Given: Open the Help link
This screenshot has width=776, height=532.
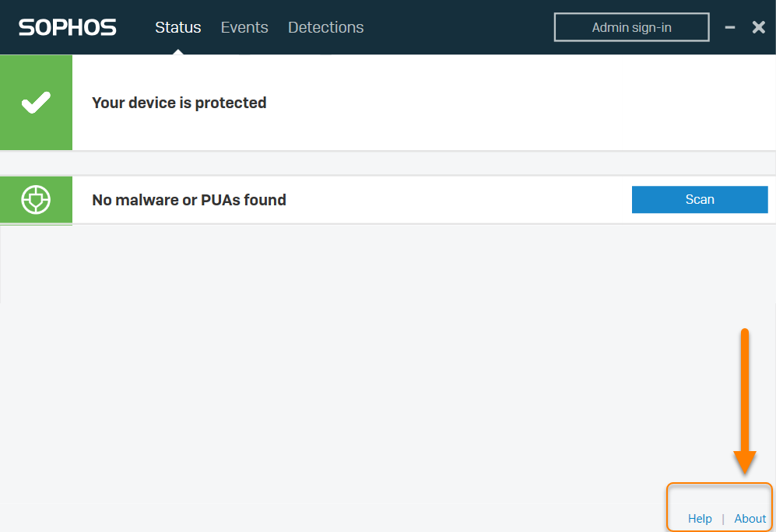Looking at the screenshot, I should tap(700, 519).
